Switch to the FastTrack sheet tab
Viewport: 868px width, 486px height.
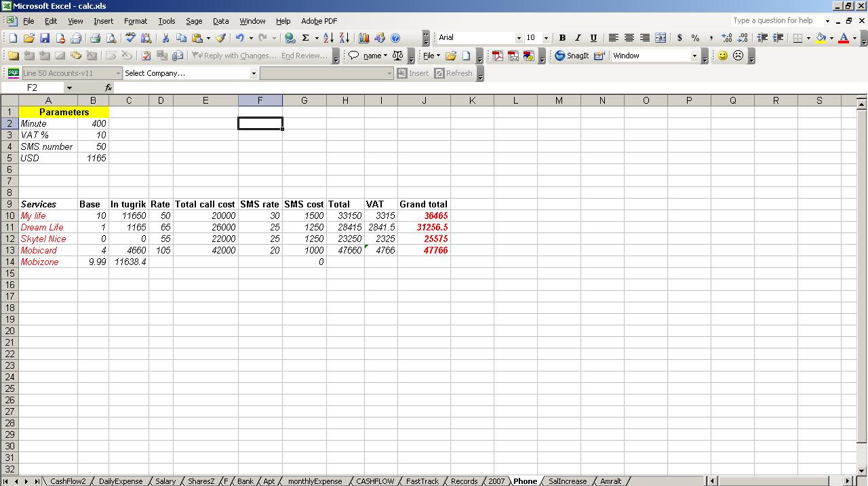coord(422,481)
